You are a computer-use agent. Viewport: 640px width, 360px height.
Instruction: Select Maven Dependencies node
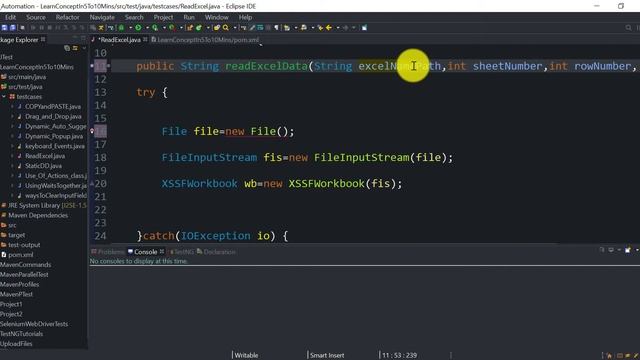pos(38,215)
